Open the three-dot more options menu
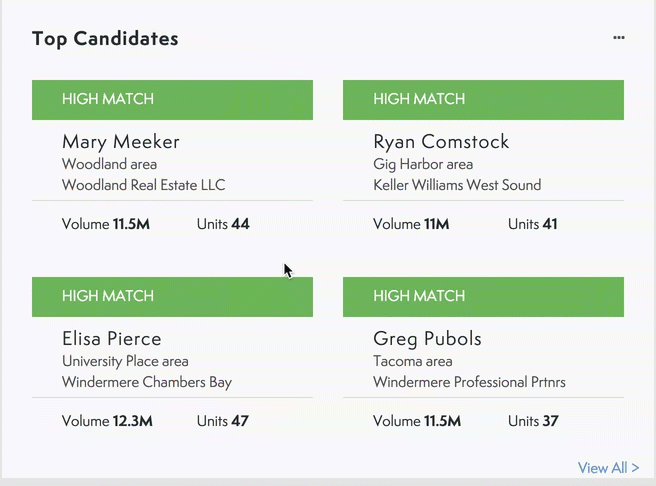The height and width of the screenshot is (486, 656). tap(619, 38)
